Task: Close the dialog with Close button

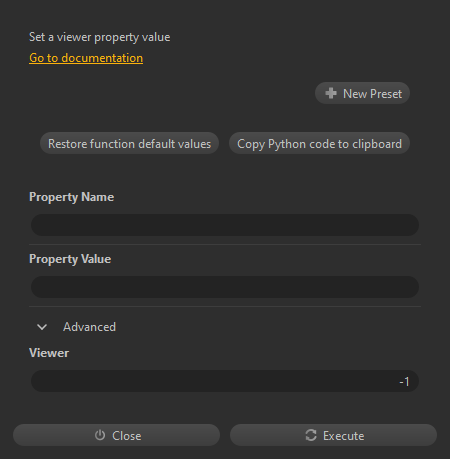Action: click(116, 435)
